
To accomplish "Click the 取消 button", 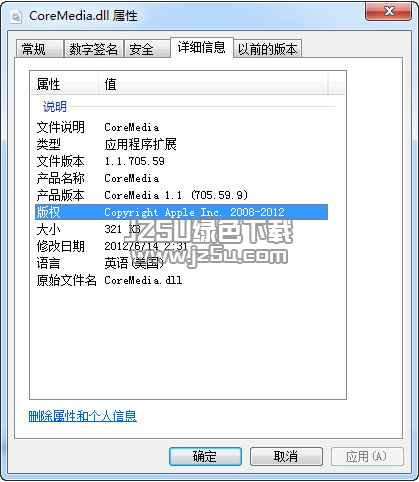I will pos(286,456).
